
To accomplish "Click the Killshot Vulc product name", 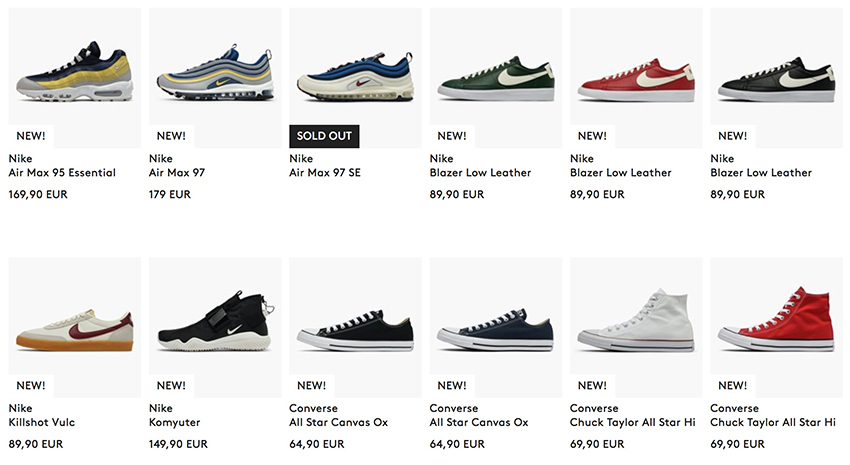I will [x=42, y=423].
